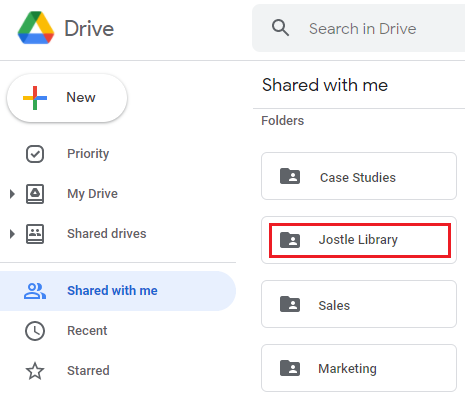Open My Drive
The height and width of the screenshot is (399, 465).
(x=92, y=194)
